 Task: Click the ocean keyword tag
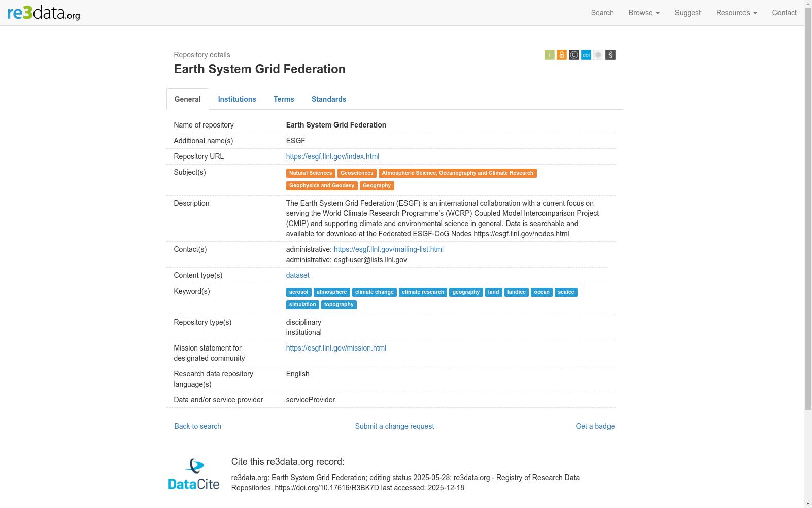click(x=542, y=292)
